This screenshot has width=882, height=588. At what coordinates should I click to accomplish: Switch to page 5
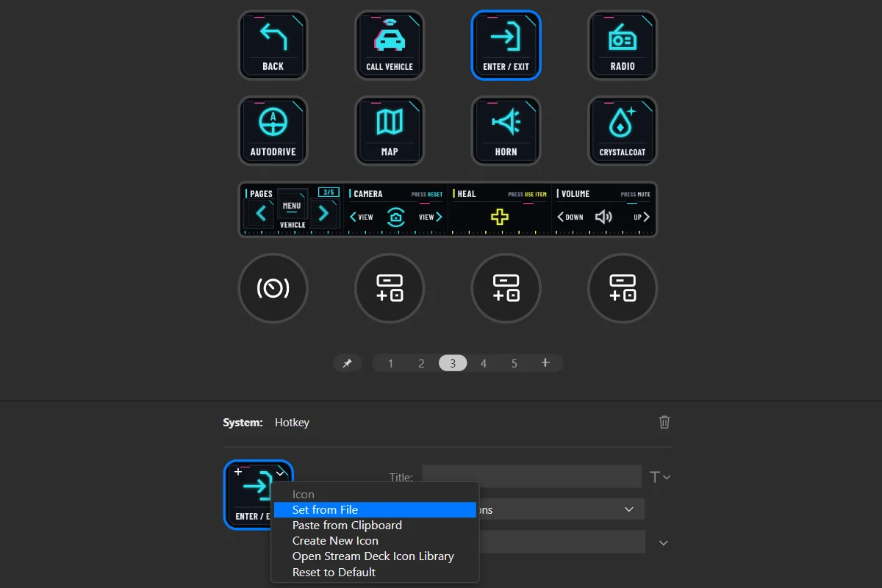514,363
